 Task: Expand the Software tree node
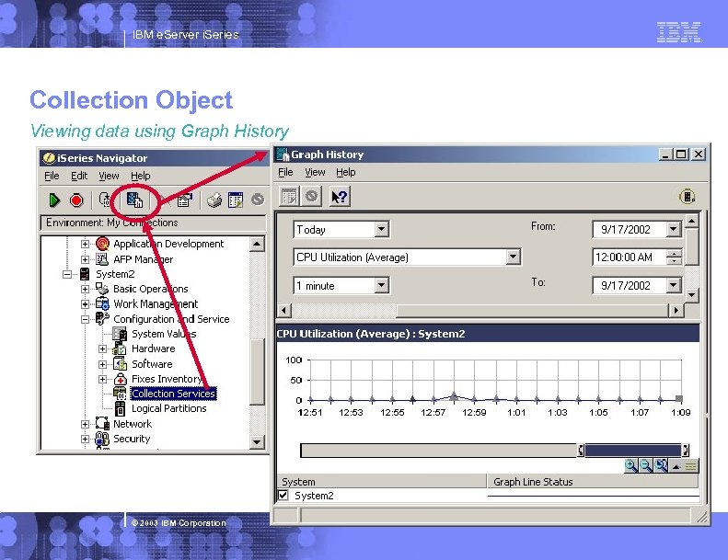[x=102, y=364]
